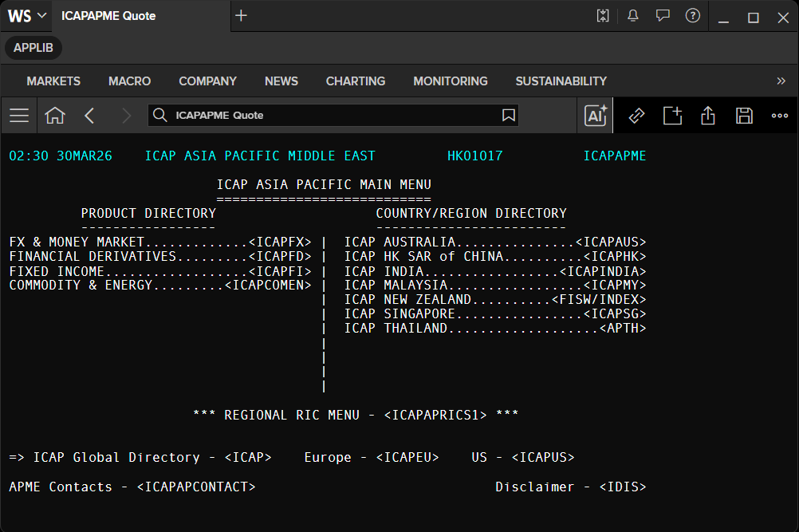This screenshot has width=799, height=532.
Task: Show more options ellipsis menu
Action: tap(780, 116)
